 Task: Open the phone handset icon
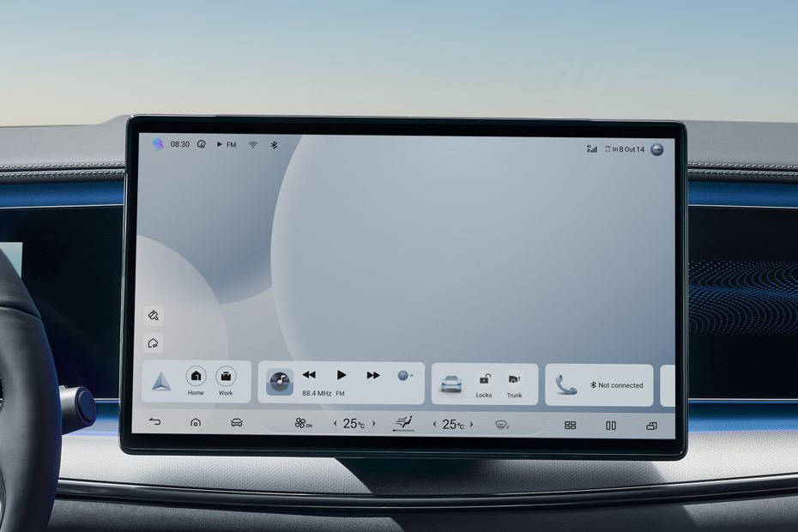click(565, 385)
